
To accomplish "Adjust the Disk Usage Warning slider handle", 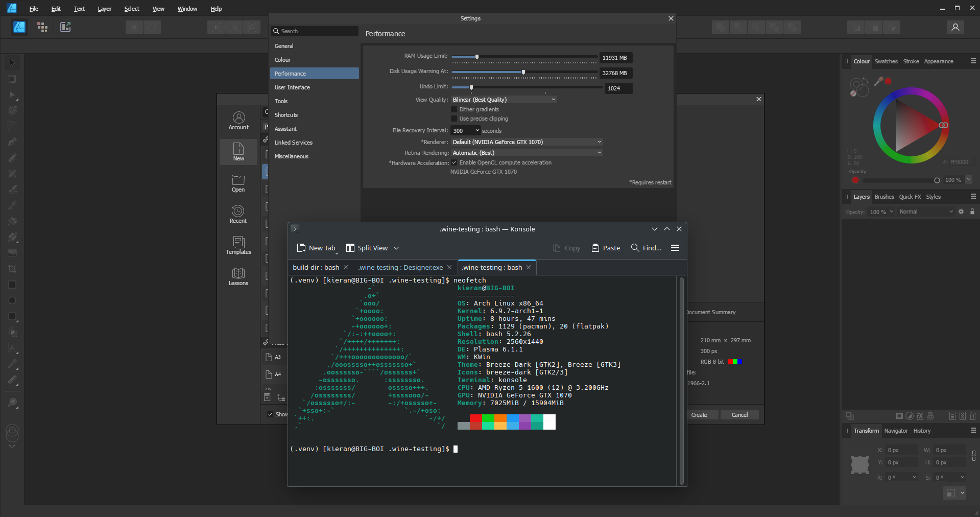I will (523, 72).
